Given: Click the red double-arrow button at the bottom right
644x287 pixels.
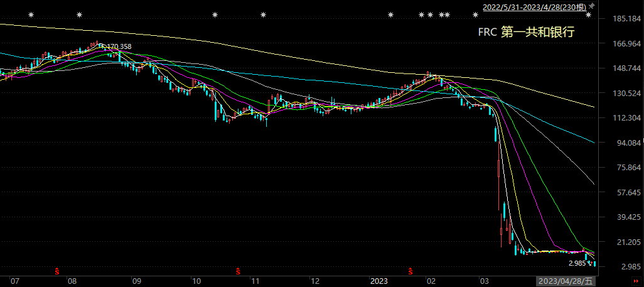Looking at the screenshot, I should pyautogui.click(x=637, y=281).
